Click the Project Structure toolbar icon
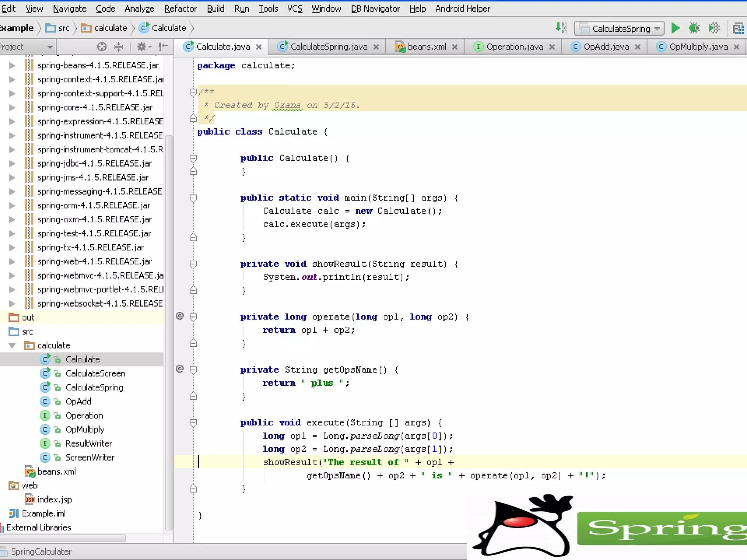Image resolution: width=747 pixels, height=560 pixels. click(x=738, y=28)
